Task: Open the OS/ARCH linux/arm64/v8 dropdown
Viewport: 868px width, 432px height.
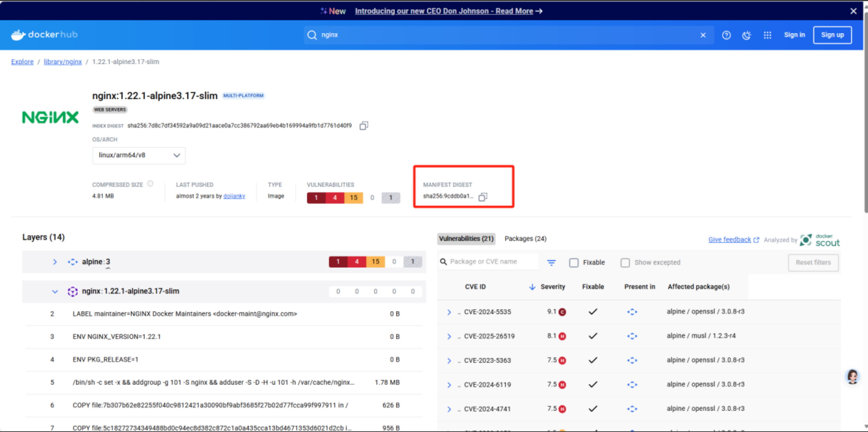Action: coord(139,156)
